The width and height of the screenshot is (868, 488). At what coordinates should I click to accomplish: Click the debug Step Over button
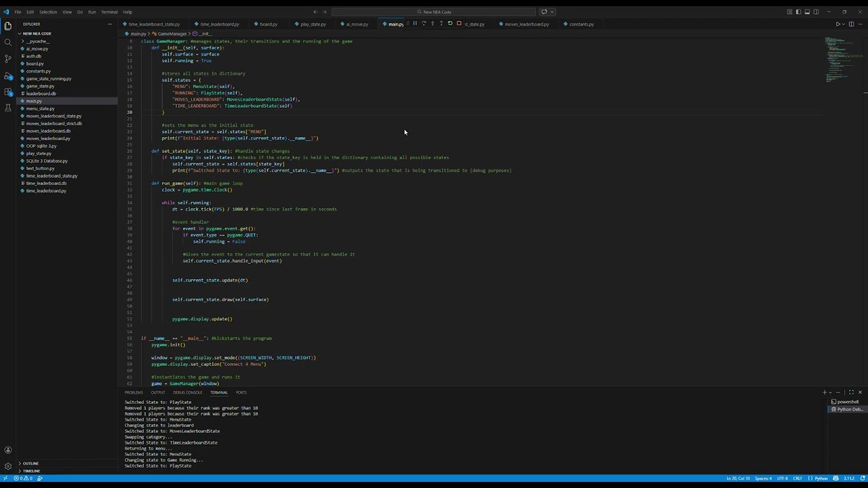tap(424, 24)
